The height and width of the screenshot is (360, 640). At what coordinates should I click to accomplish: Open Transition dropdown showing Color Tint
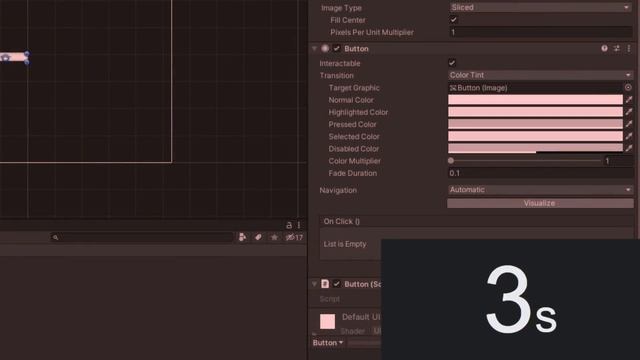pos(540,75)
